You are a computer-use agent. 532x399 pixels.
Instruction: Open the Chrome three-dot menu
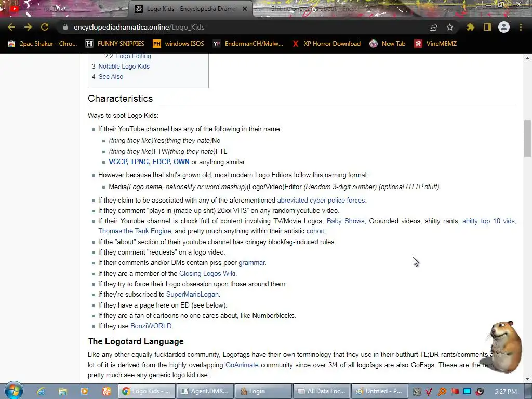tap(521, 27)
